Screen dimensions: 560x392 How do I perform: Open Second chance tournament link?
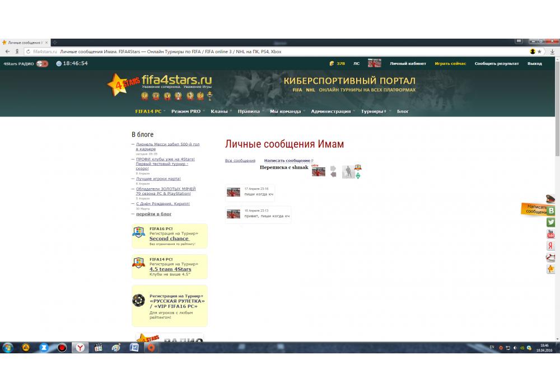[169, 239]
